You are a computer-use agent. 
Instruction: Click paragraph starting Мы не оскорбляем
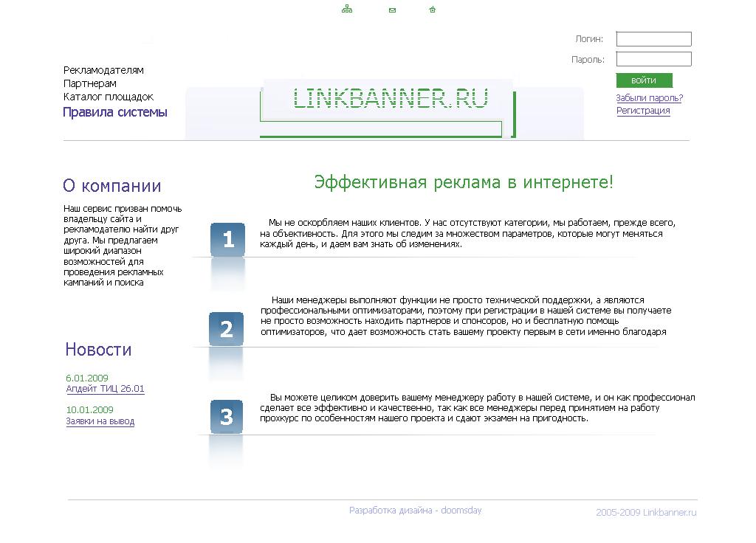[467, 234]
